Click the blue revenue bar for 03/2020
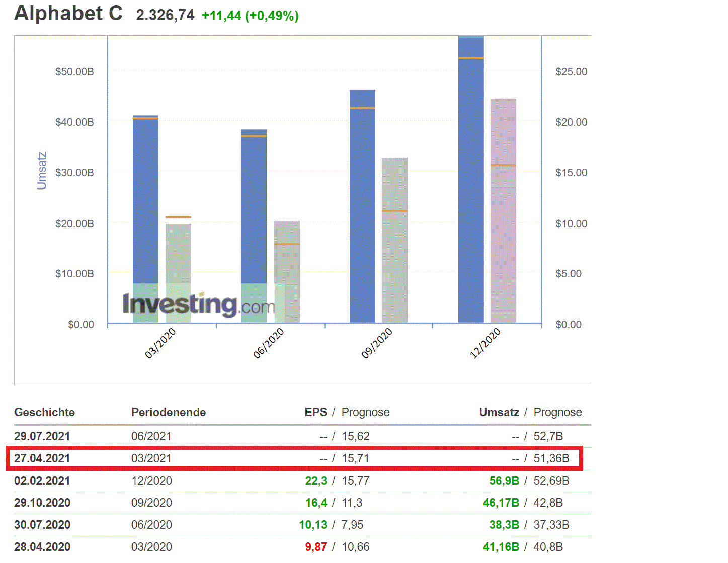 [x=145, y=219]
